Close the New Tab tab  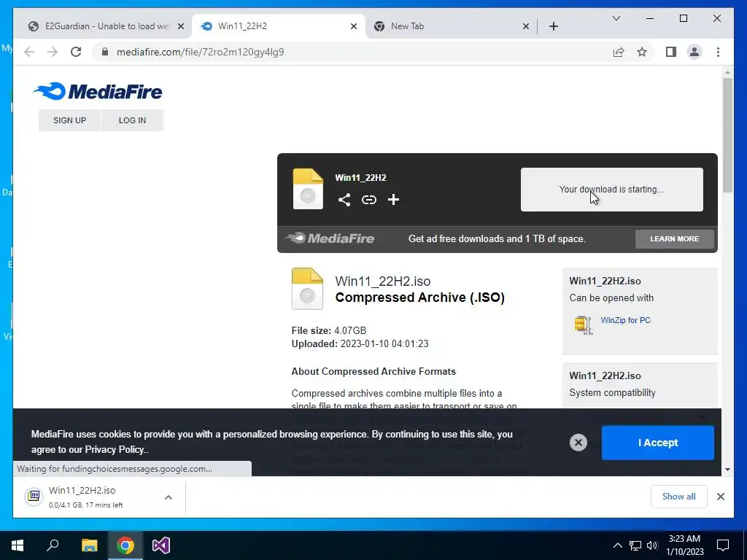(x=526, y=26)
